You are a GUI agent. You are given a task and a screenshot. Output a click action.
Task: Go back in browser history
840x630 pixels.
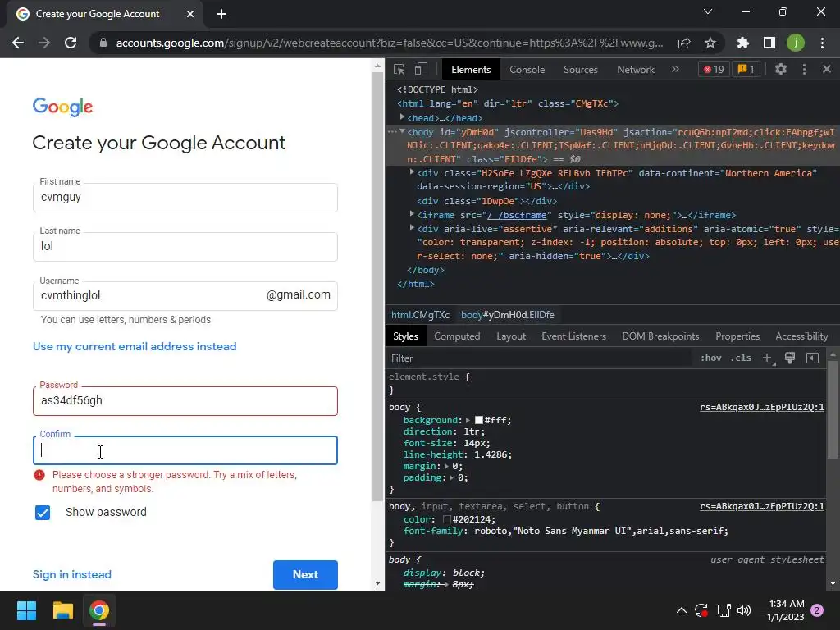[18, 43]
